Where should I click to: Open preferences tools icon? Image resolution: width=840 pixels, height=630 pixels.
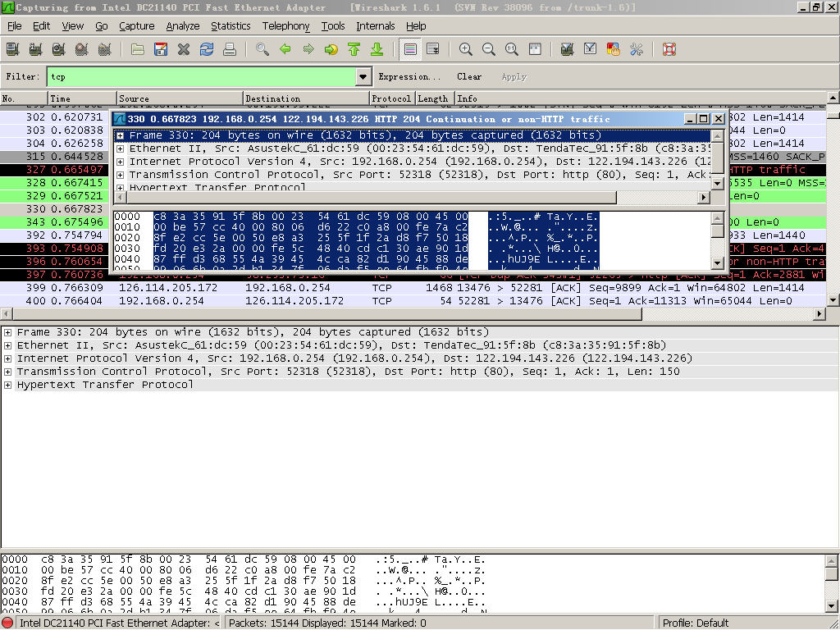tap(636, 49)
